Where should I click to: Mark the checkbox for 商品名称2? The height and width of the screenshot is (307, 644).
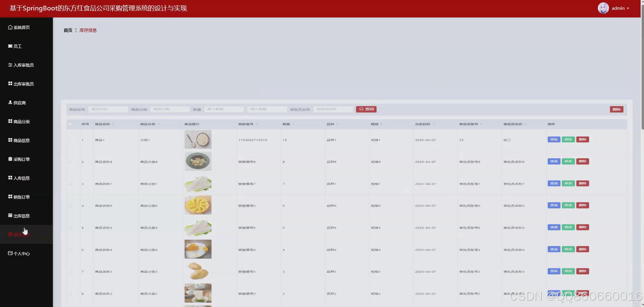[70, 294]
